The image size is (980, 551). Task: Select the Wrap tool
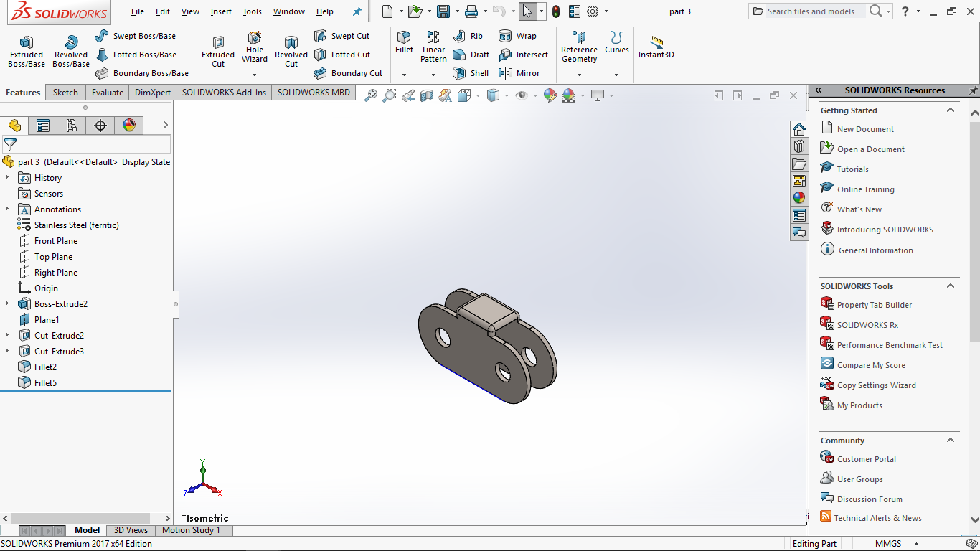517,36
